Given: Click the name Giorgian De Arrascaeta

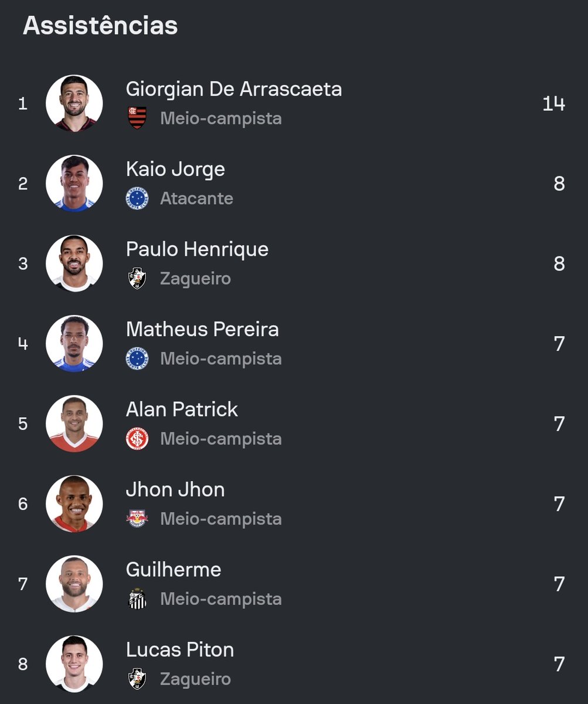Looking at the screenshot, I should pyautogui.click(x=233, y=89).
